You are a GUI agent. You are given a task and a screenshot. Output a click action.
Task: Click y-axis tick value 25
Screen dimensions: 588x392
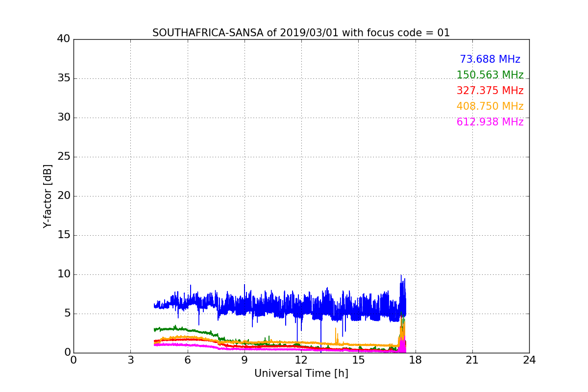64,157
